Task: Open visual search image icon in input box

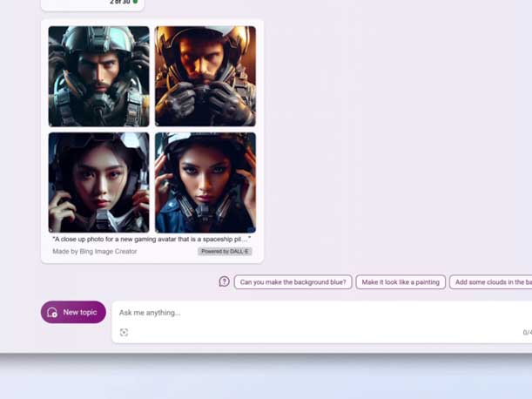Action: point(124,333)
